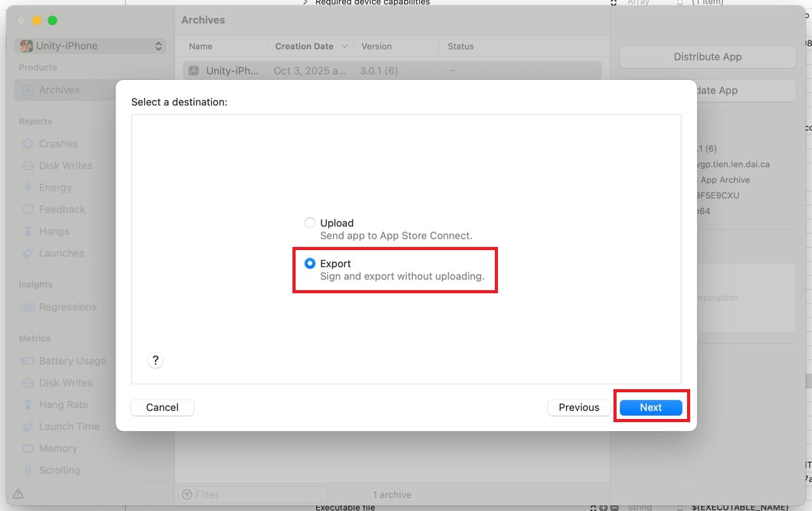Cancel the destination dialog
The width and height of the screenshot is (812, 511).
pyautogui.click(x=162, y=408)
